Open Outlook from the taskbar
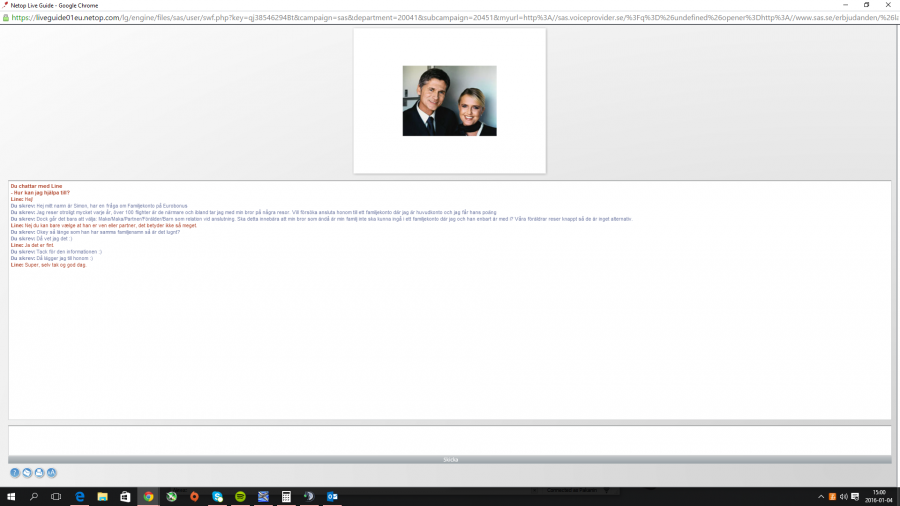The width and height of the screenshot is (900, 506). [332, 496]
